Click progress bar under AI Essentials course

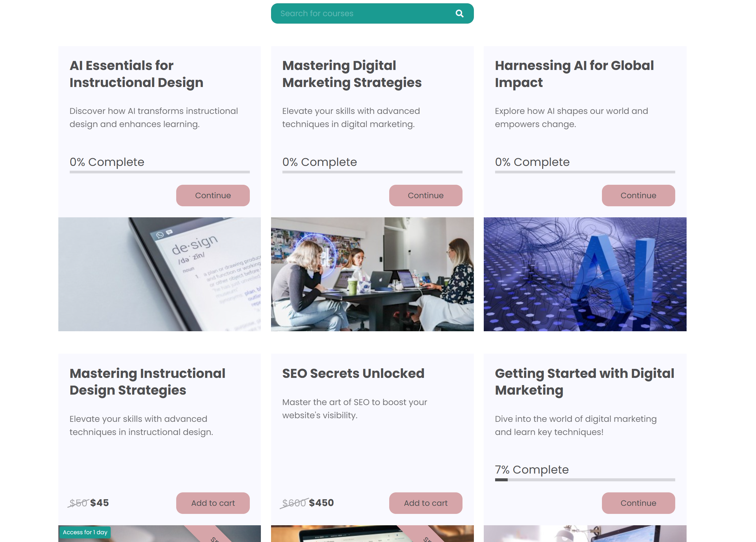point(159,172)
